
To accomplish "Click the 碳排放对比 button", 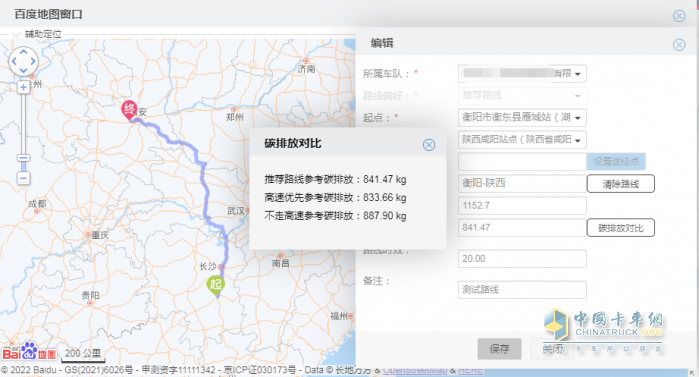I will pyautogui.click(x=621, y=228).
